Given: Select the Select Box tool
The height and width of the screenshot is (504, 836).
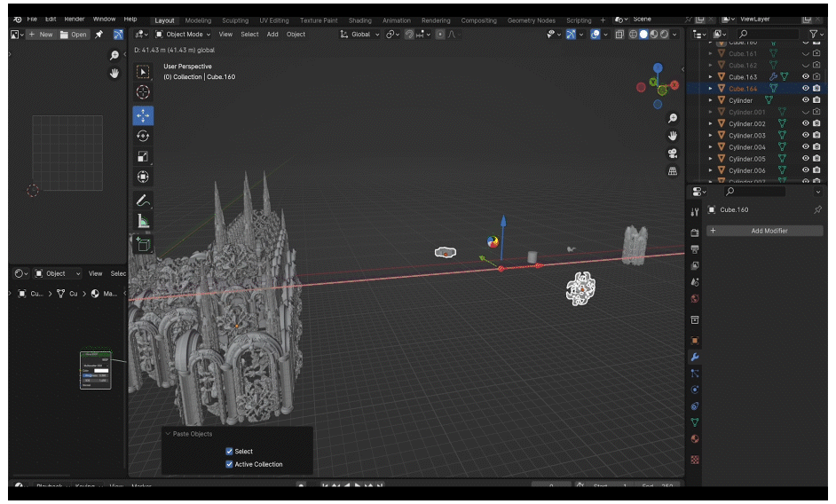Looking at the screenshot, I should (143, 72).
